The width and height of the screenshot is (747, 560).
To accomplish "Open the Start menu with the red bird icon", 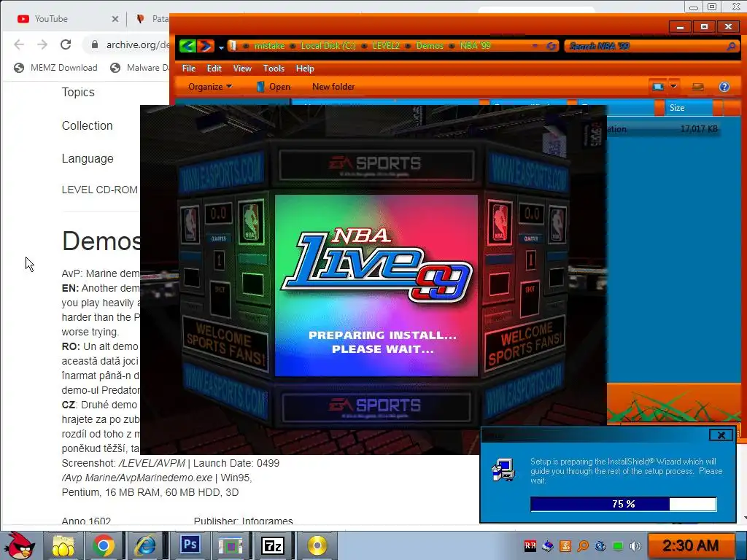I will tap(20, 545).
